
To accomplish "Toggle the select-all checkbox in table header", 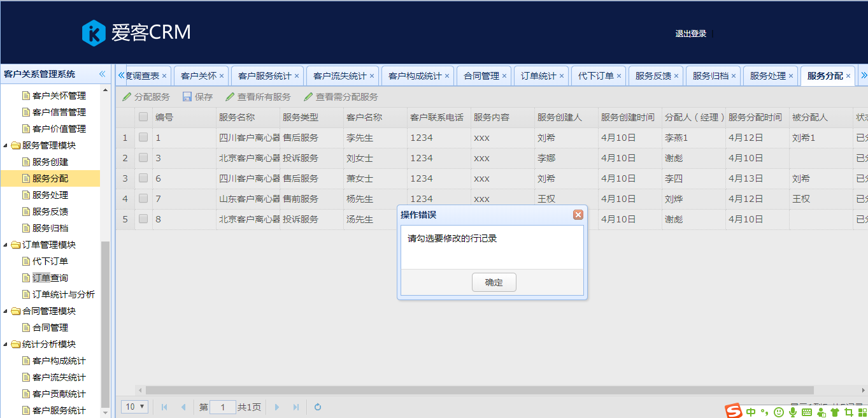I will 143,117.
